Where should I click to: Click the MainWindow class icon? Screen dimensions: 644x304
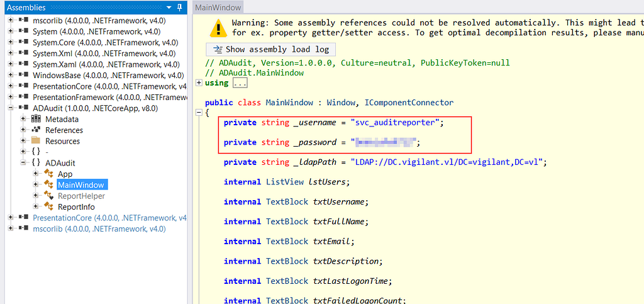coord(49,185)
